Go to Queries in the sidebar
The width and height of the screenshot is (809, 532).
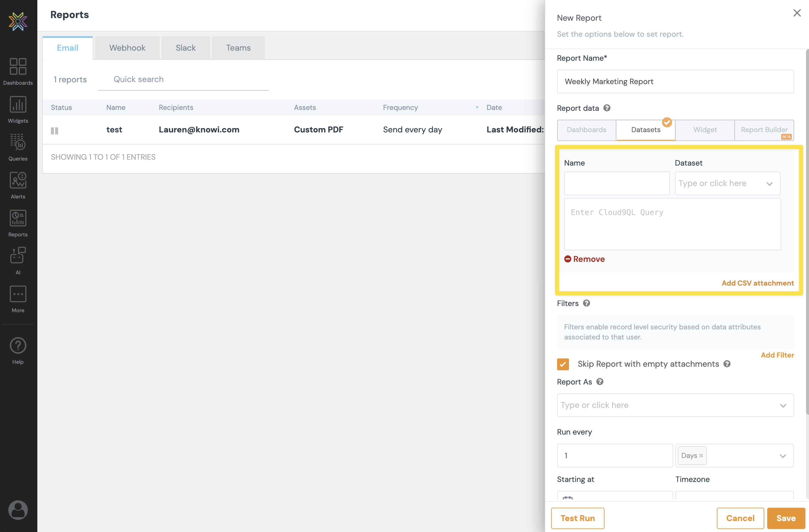(x=18, y=147)
